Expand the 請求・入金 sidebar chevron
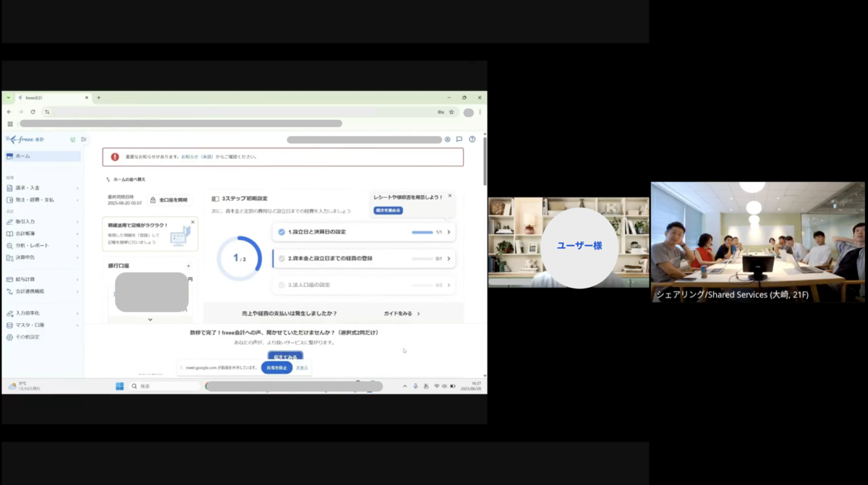 77,188
